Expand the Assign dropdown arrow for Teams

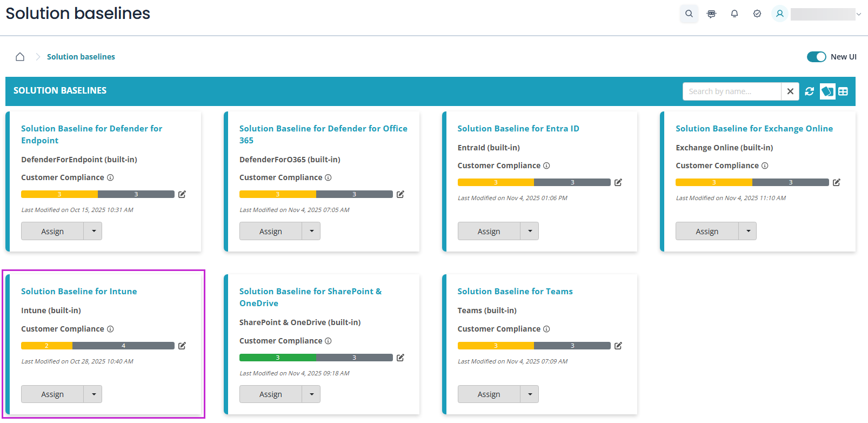point(530,394)
